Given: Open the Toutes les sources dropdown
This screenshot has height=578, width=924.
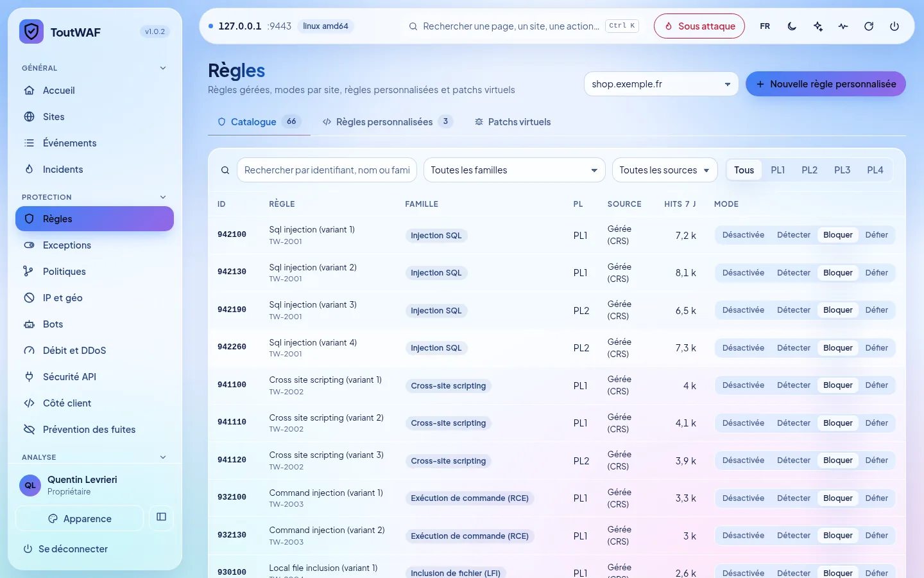Looking at the screenshot, I should [665, 170].
